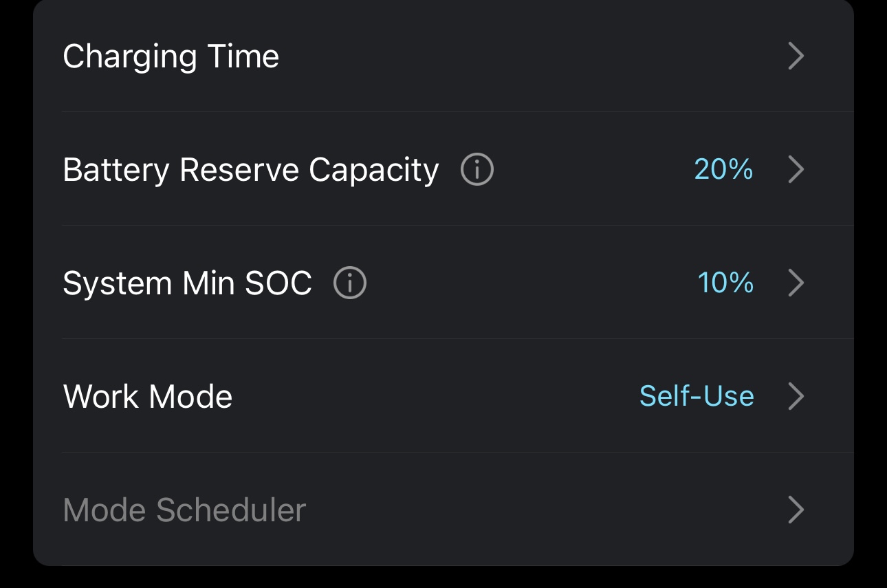Open the Battery Reserve Capacity row
Image resolution: width=887 pixels, height=588 pixels.
584,170
